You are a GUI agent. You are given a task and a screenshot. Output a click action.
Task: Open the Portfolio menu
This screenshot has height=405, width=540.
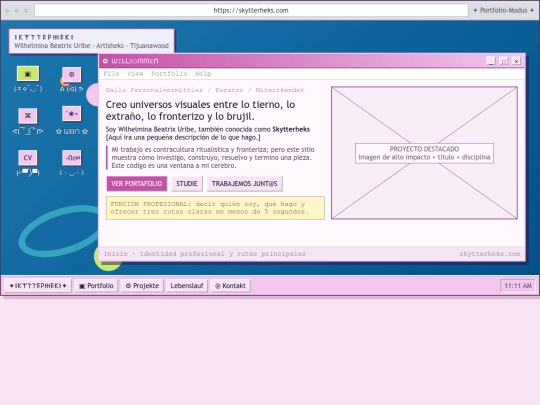click(169, 74)
